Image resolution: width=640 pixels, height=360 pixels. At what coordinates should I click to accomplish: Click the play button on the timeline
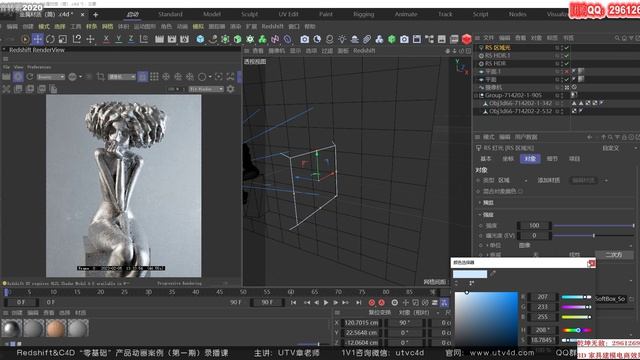point(326,302)
